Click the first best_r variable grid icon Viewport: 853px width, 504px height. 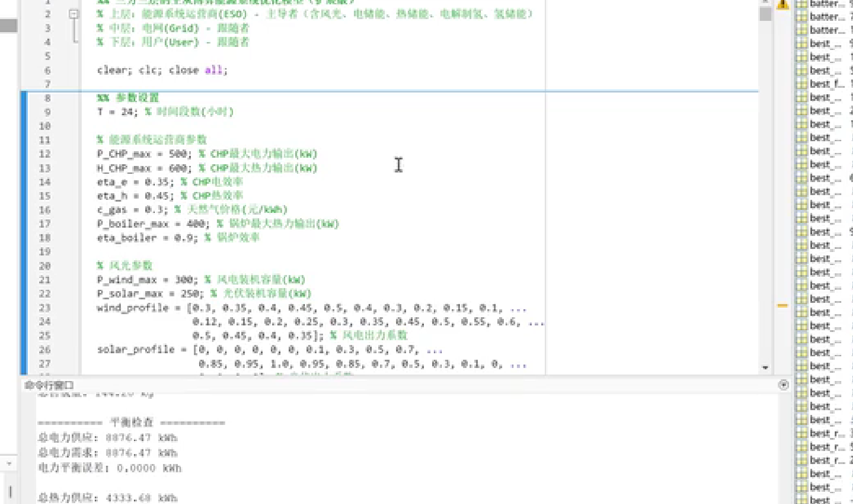[801, 434]
